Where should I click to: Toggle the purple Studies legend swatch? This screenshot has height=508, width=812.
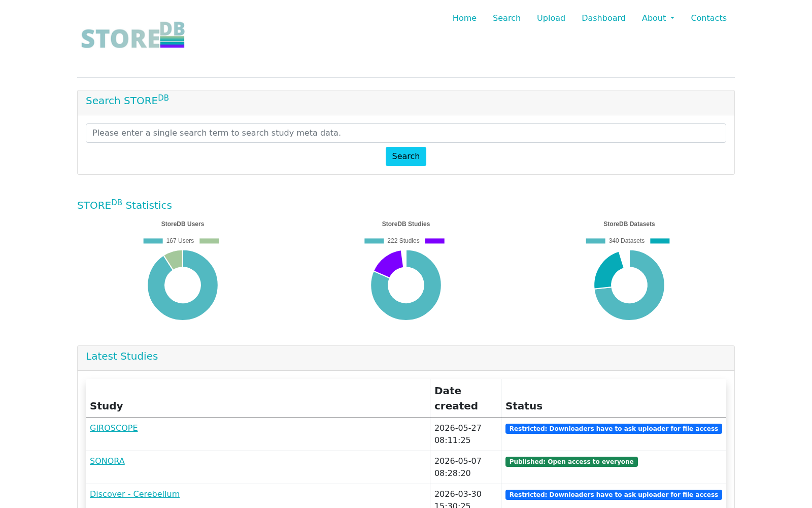[x=434, y=241]
